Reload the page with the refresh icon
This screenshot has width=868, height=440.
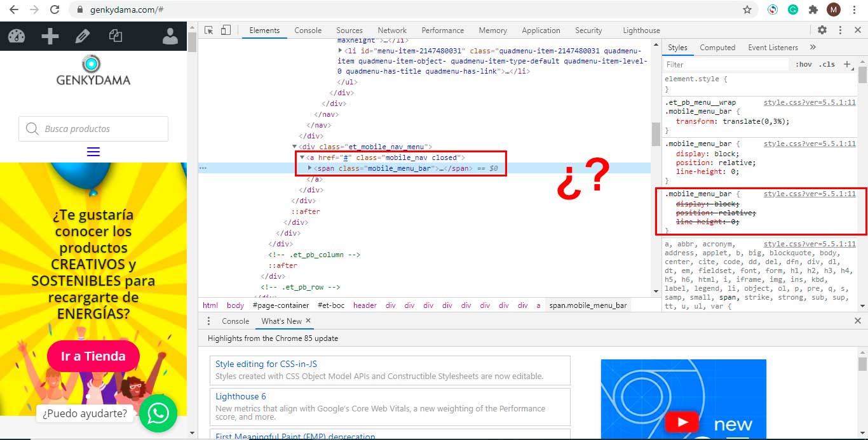[55, 10]
